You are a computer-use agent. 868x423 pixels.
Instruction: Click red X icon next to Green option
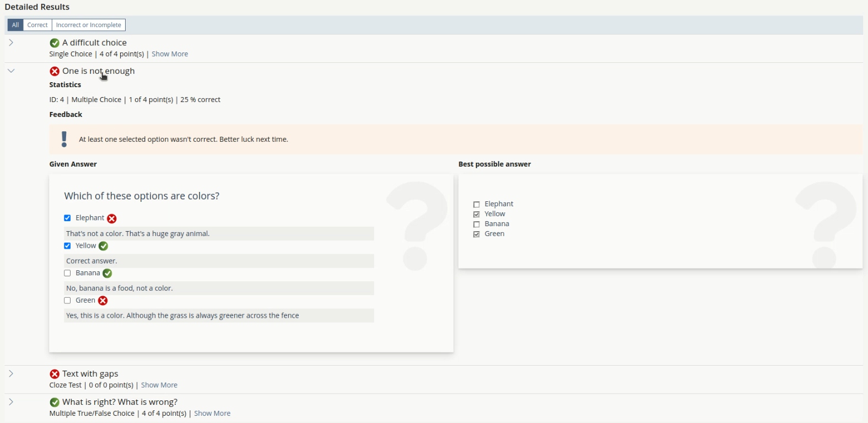coord(103,301)
